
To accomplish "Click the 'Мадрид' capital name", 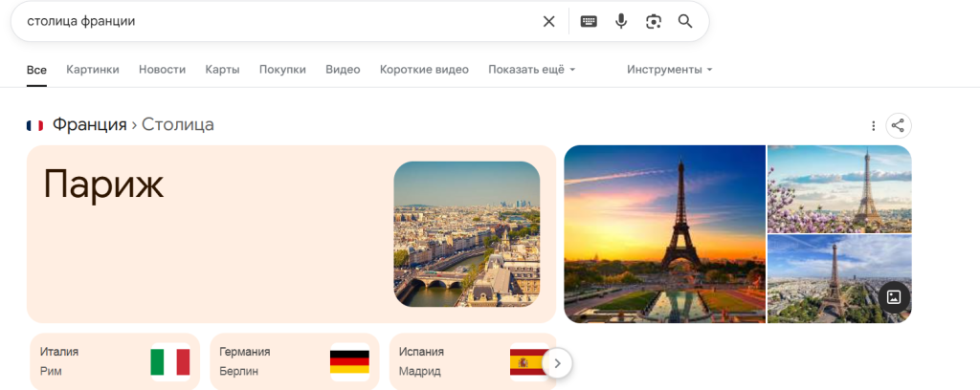I will [x=420, y=372].
